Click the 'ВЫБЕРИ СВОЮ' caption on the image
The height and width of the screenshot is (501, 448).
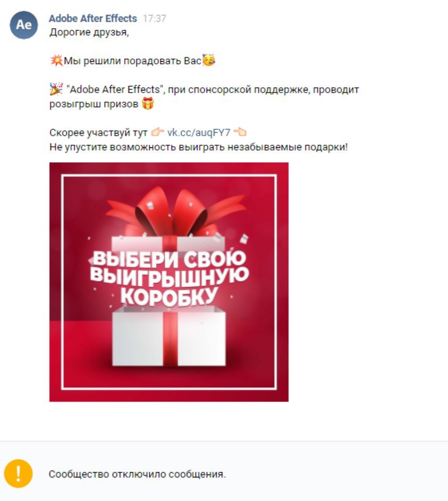click(x=169, y=259)
